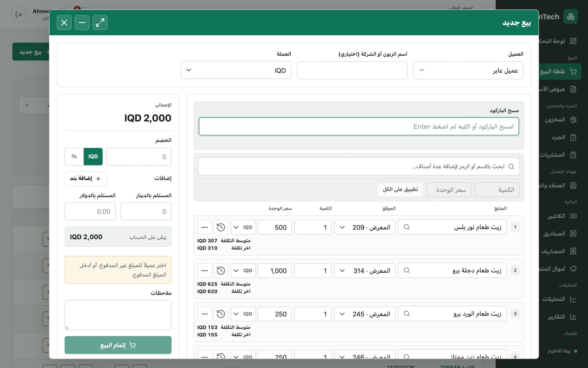The height and width of the screenshot is (368, 588).
Task: Open row 2 IQD currency dropdown
Action: pyautogui.click(x=243, y=271)
